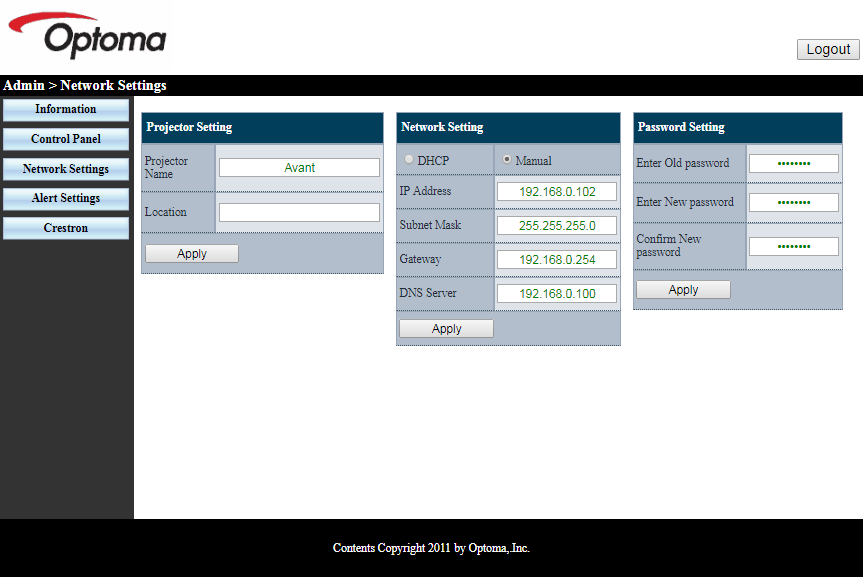Log out using the Logout button
Image resolution: width=863 pixels, height=577 pixels.
828,49
